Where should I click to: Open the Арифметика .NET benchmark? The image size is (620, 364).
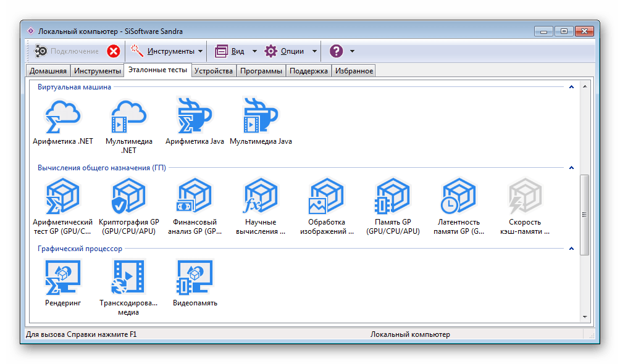(62, 117)
